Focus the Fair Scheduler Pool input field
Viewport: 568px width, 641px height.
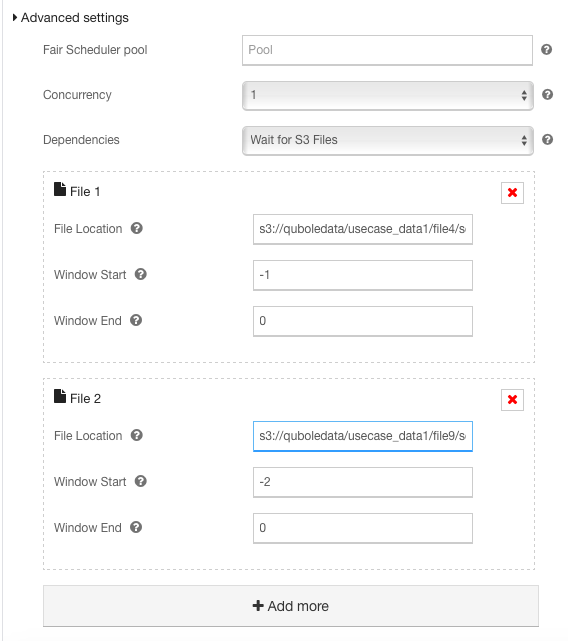[387, 50]
